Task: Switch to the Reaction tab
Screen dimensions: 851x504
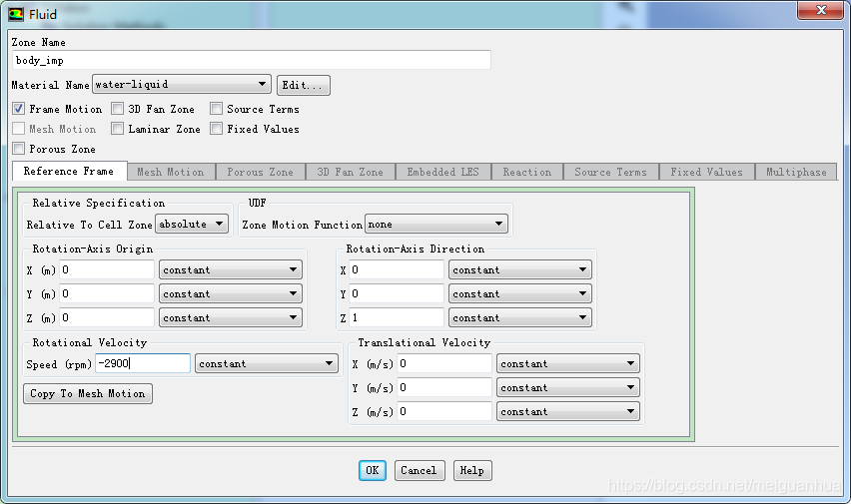Action: point(527,172)
